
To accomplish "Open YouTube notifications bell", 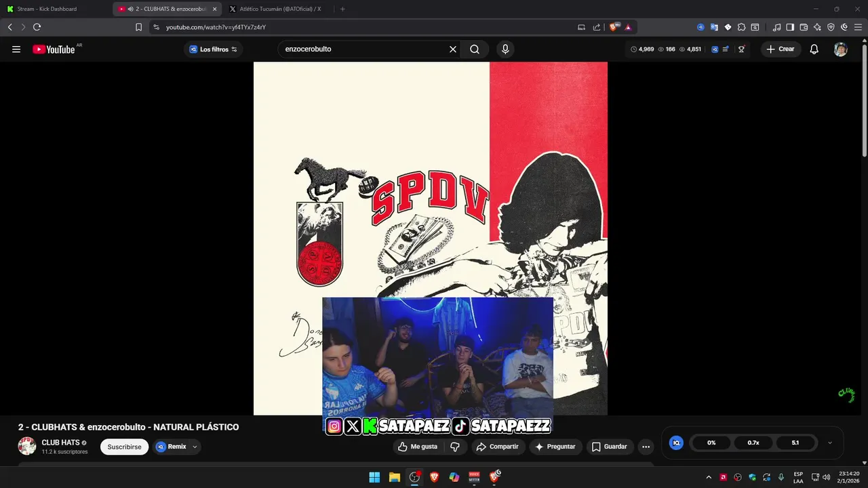I will 814,49.
